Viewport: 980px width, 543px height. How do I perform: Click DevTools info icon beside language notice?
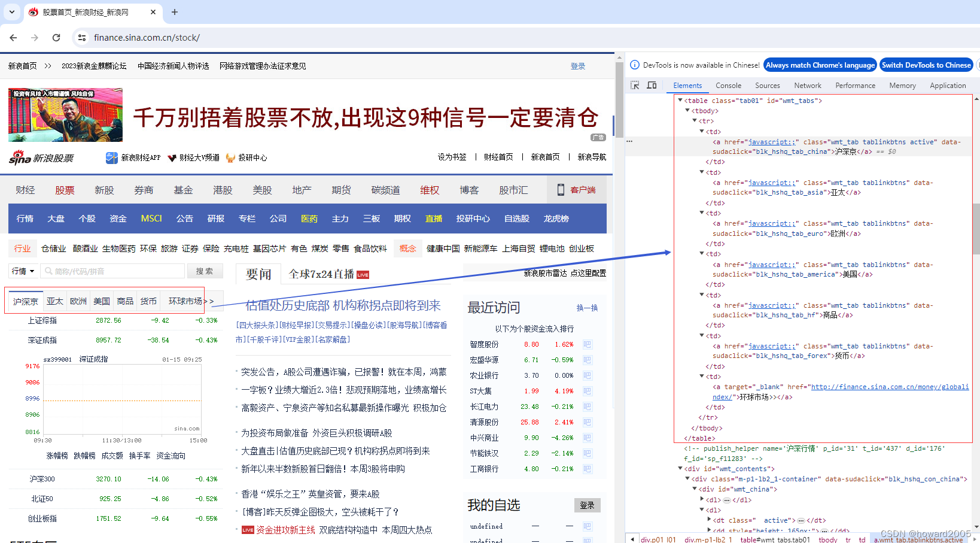[x=635, y=65]
